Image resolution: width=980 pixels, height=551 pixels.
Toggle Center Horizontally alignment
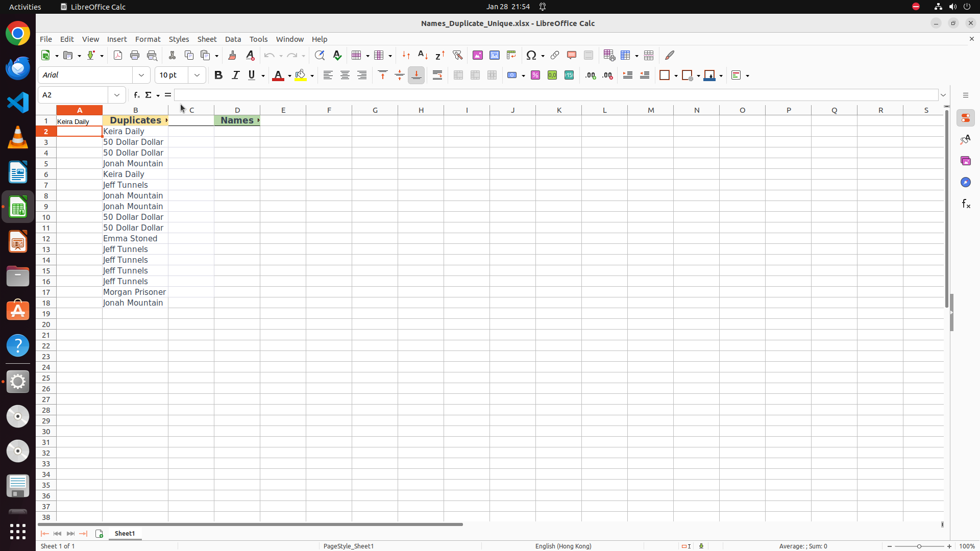point(345,76)
